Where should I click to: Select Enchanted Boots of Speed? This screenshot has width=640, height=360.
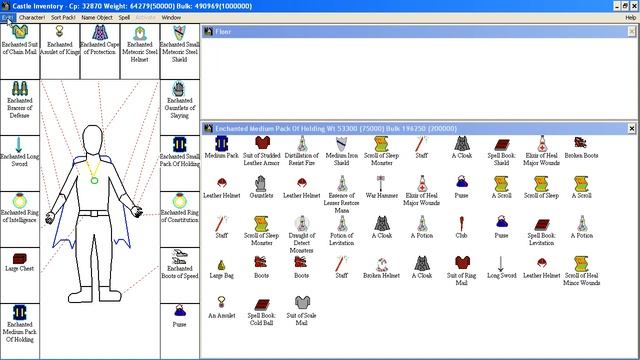click(180, 275)
